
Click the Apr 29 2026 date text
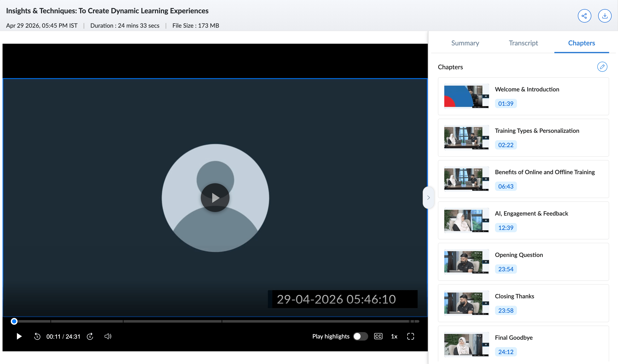42,26
